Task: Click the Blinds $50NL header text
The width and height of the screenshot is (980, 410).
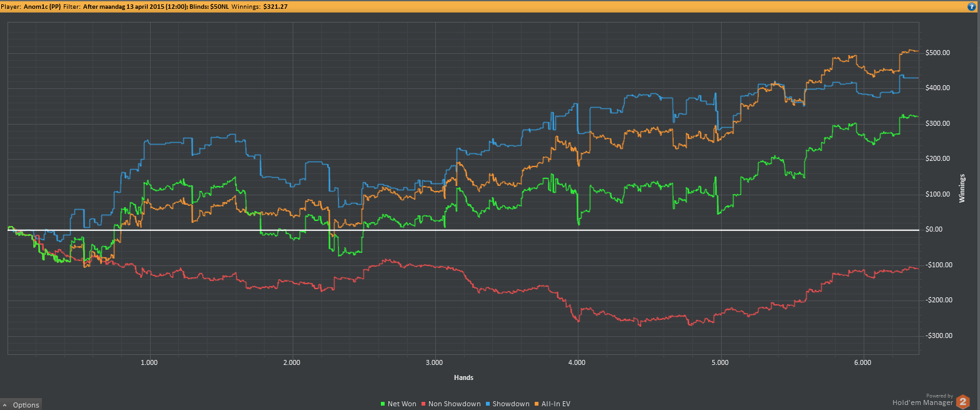Action: [210, 6]
